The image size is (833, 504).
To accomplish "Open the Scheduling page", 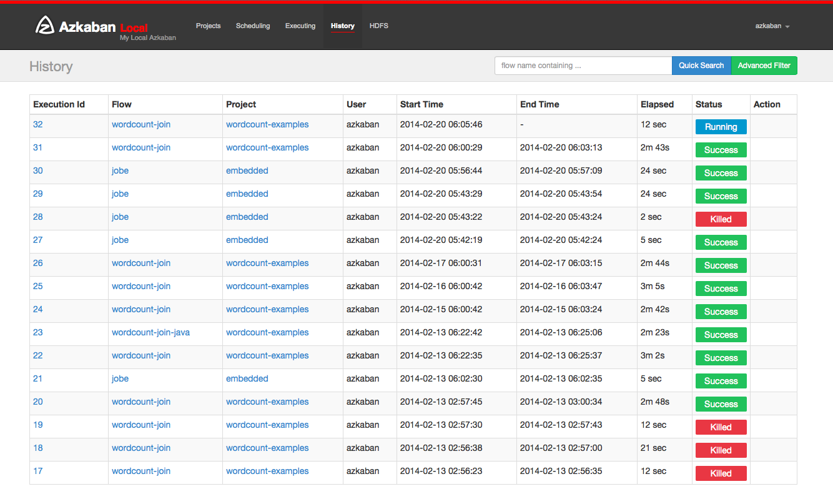I will tap(253, 26).
